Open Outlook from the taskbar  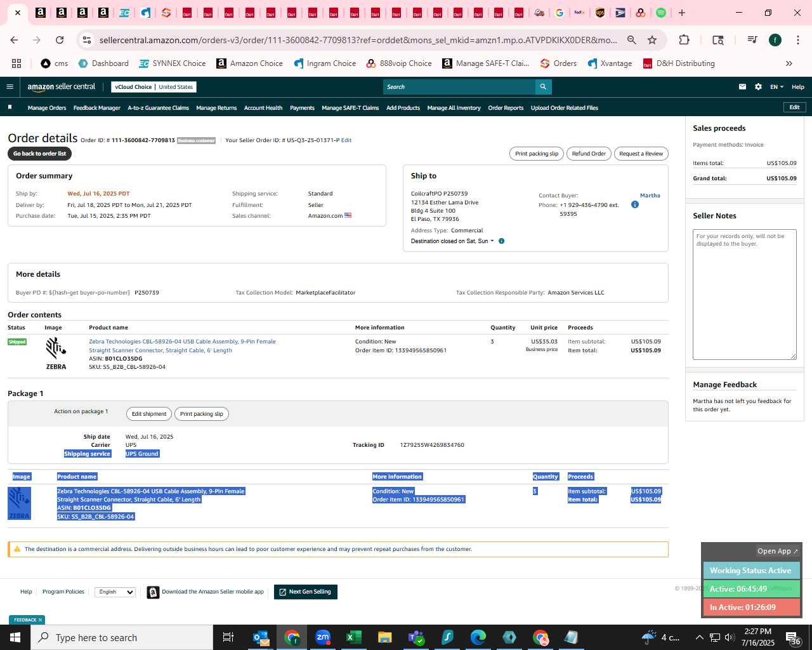coord(261,637)
